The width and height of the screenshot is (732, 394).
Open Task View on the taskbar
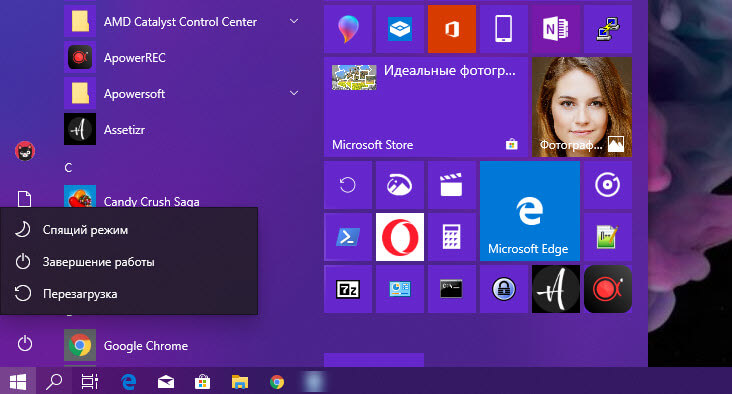(90, 382)
